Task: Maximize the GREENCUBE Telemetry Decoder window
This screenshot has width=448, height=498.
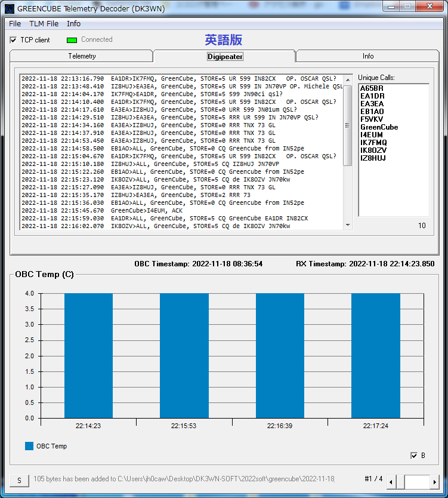Action: pyautogui.click(x=407, y=7)
